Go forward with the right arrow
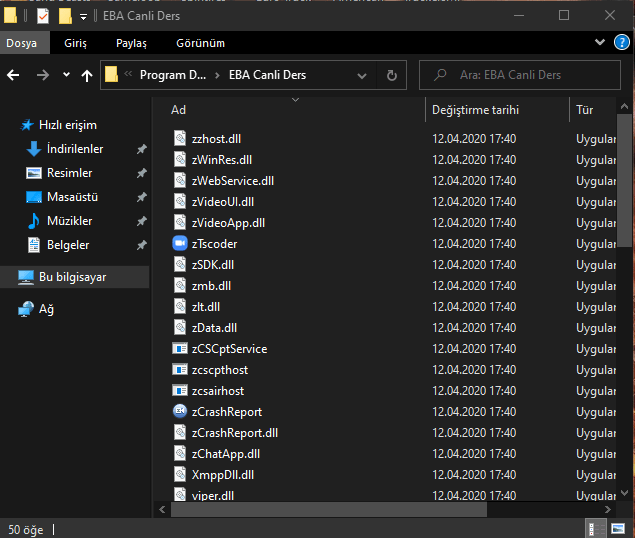The width and height of the screenshot is (635, 538). 43,75
